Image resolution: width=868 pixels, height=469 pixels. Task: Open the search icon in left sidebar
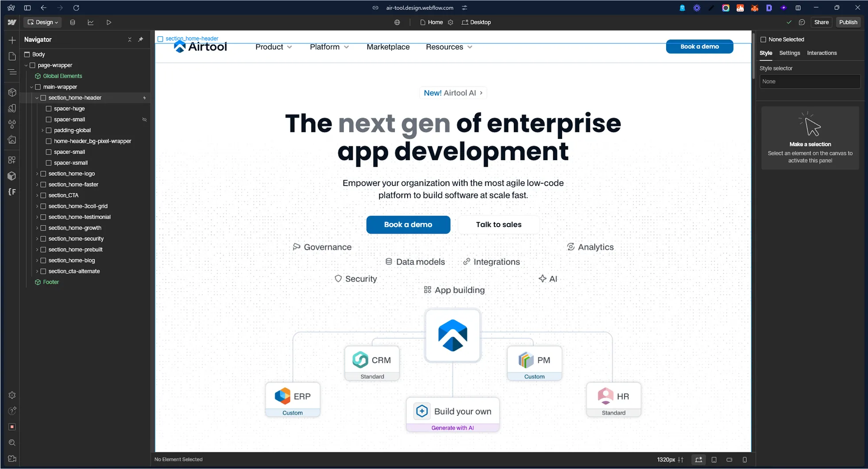12,443
